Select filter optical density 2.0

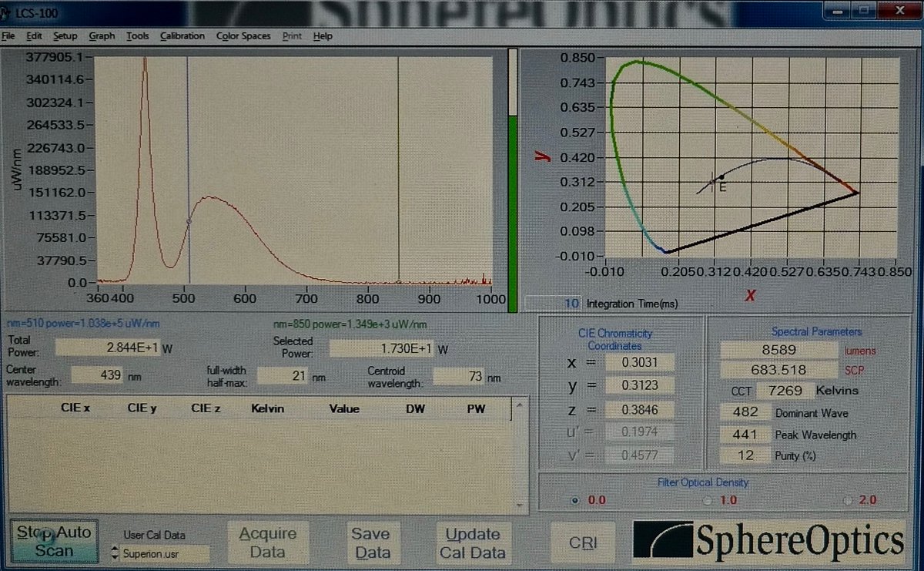pyautogui.click(x=848, y=500)
